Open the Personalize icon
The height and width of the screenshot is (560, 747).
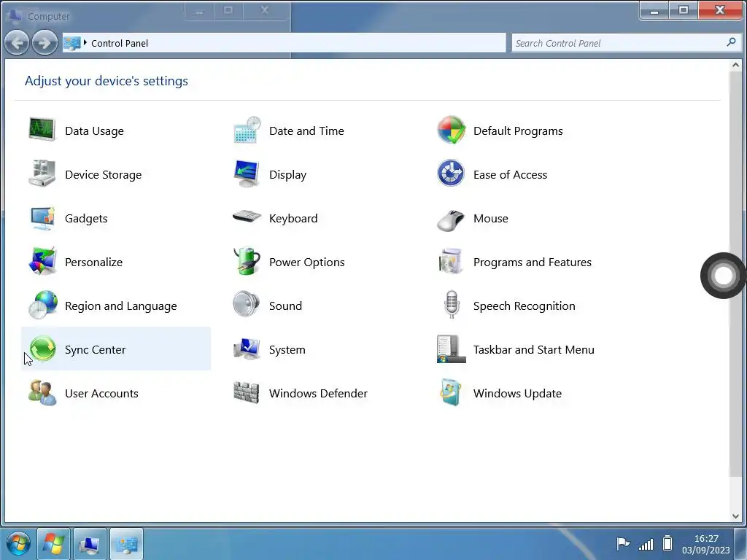click(x=42, y=262)
